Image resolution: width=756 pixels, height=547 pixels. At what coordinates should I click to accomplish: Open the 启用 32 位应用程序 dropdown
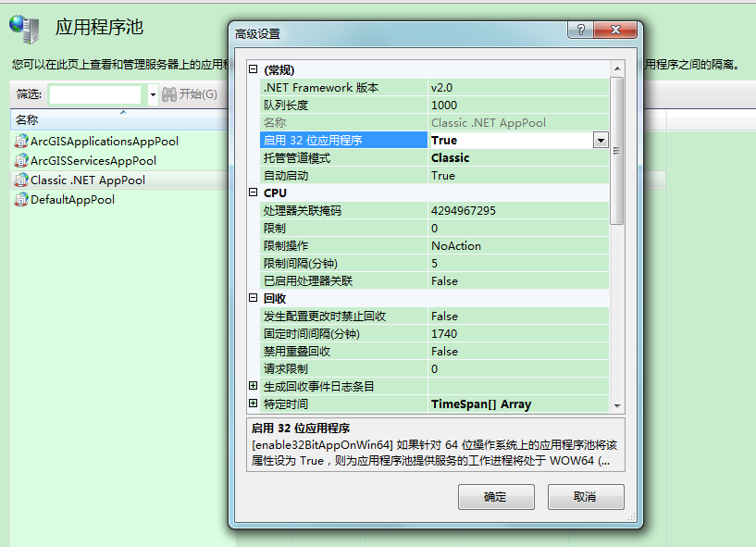[600, 141]
